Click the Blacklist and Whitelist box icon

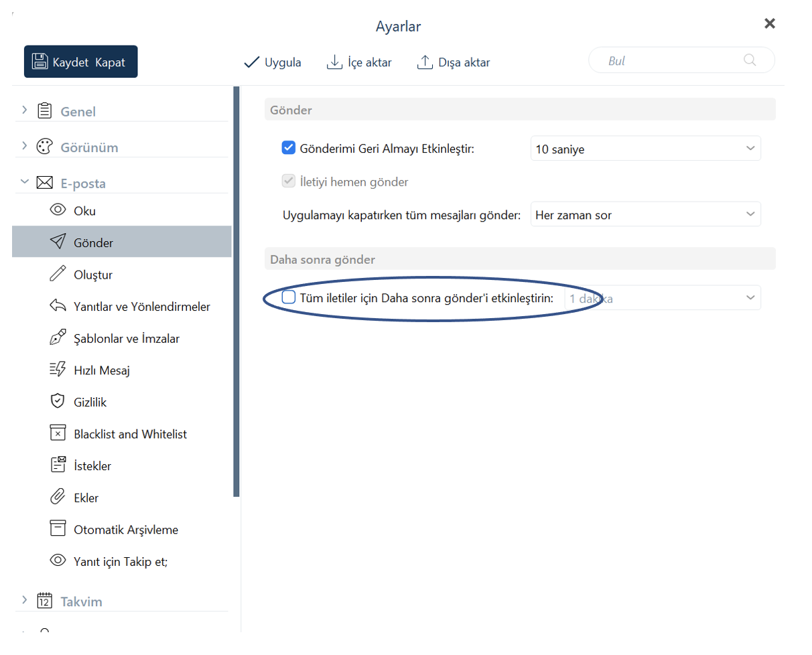point(58,433)
